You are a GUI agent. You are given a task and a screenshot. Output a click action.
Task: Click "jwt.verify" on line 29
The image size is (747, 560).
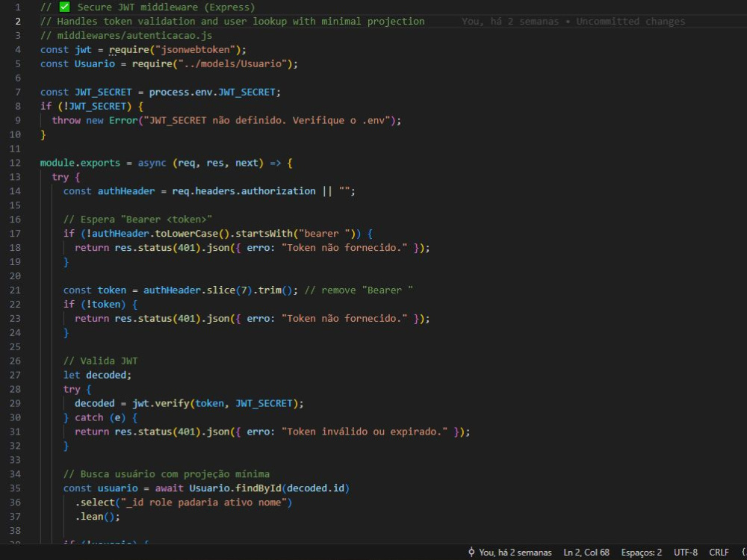point(161,403)
